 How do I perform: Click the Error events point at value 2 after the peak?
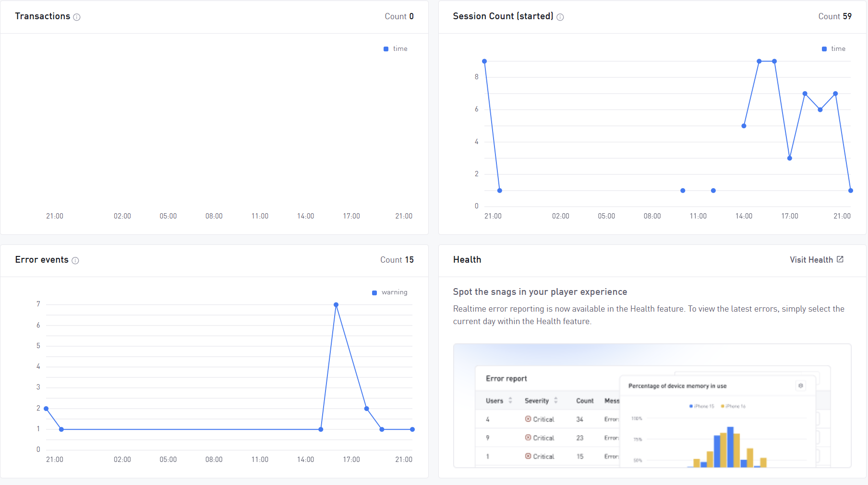[x=367, y=409]
